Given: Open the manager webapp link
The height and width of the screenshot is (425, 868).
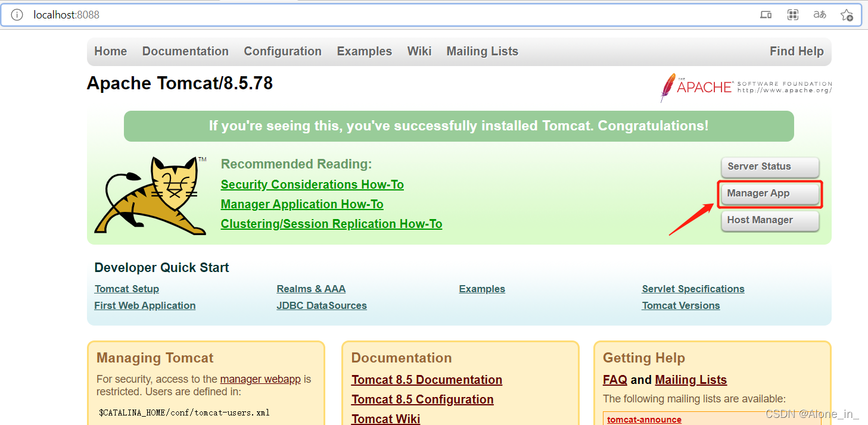Looking at the screenshot, I should pyautogui.click(x=260, y=379).
